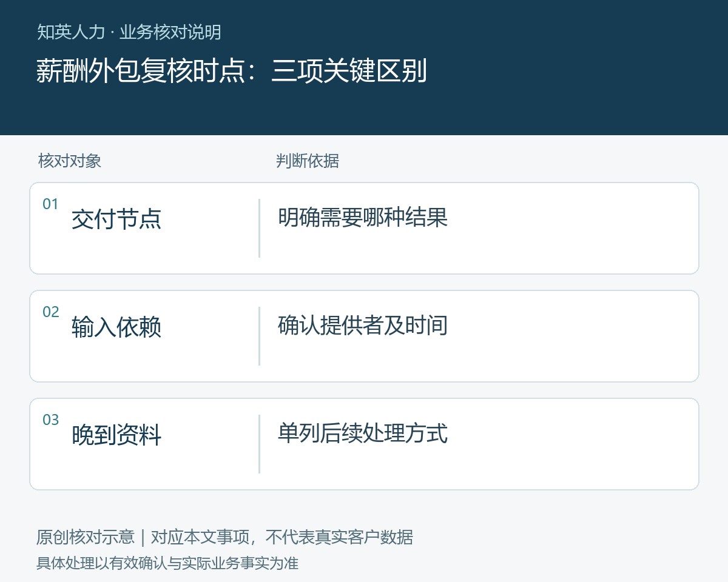Click the number 03 label
This screenshot has height=582, width=728.
point(50,420)
